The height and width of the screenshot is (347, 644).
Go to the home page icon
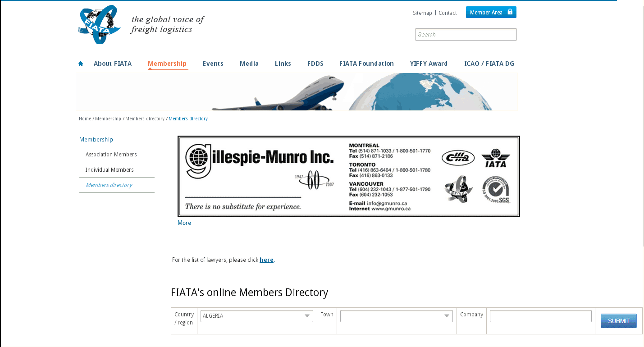(x=81, y=64)
